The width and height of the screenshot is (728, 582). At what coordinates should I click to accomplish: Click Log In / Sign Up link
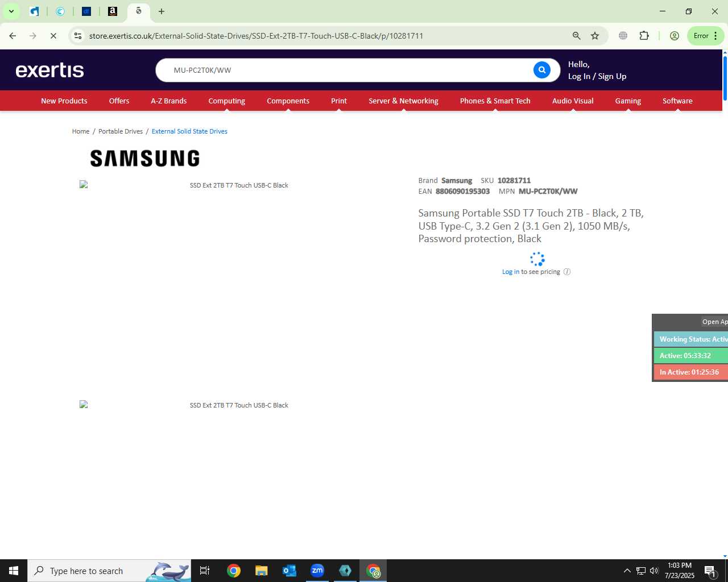click(x=597, y=76)
